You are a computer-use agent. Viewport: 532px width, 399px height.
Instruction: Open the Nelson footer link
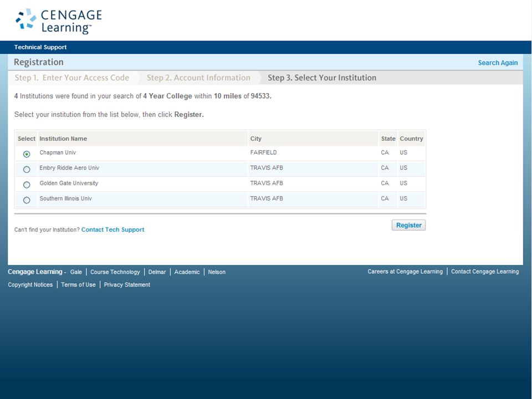point(217,272)
